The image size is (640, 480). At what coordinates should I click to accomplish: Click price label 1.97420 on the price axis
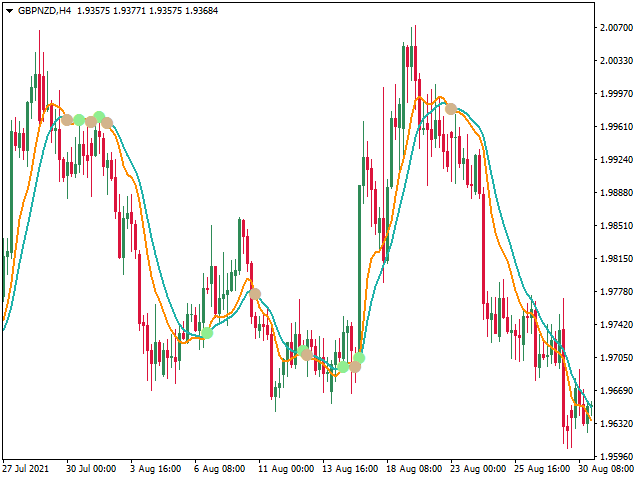(616, 325)
